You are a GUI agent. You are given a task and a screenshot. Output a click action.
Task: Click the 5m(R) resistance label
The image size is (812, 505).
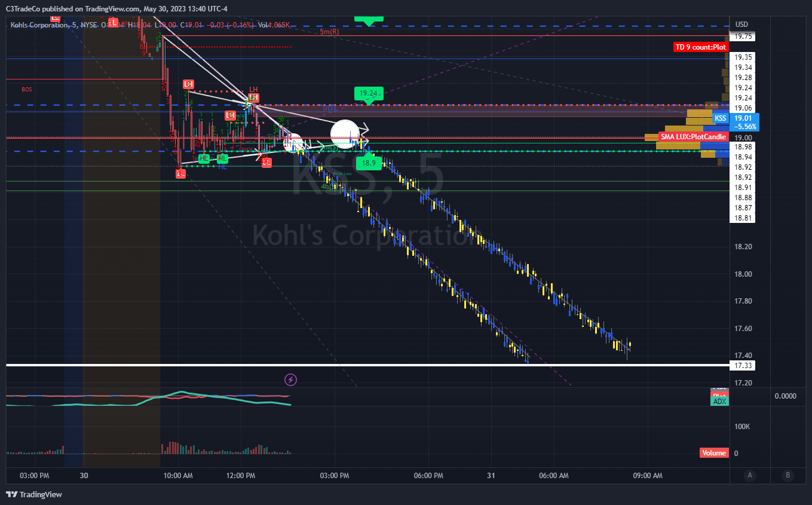tap(329, 32)
